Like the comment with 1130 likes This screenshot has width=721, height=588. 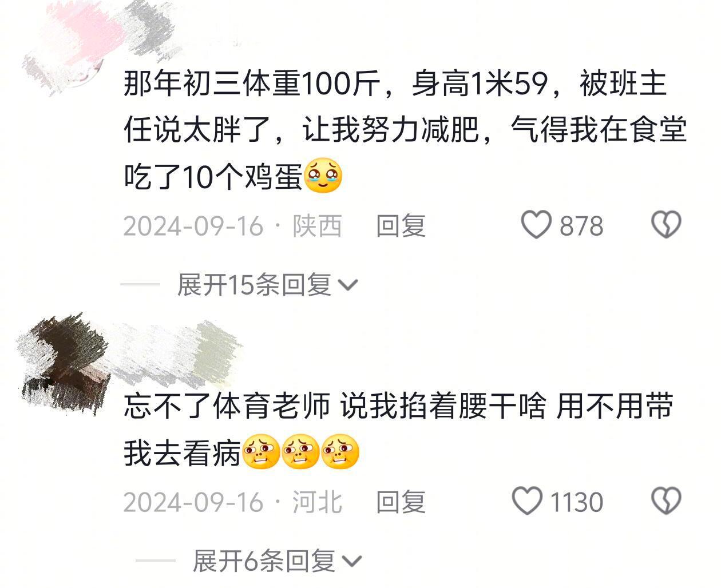[527, 501]
